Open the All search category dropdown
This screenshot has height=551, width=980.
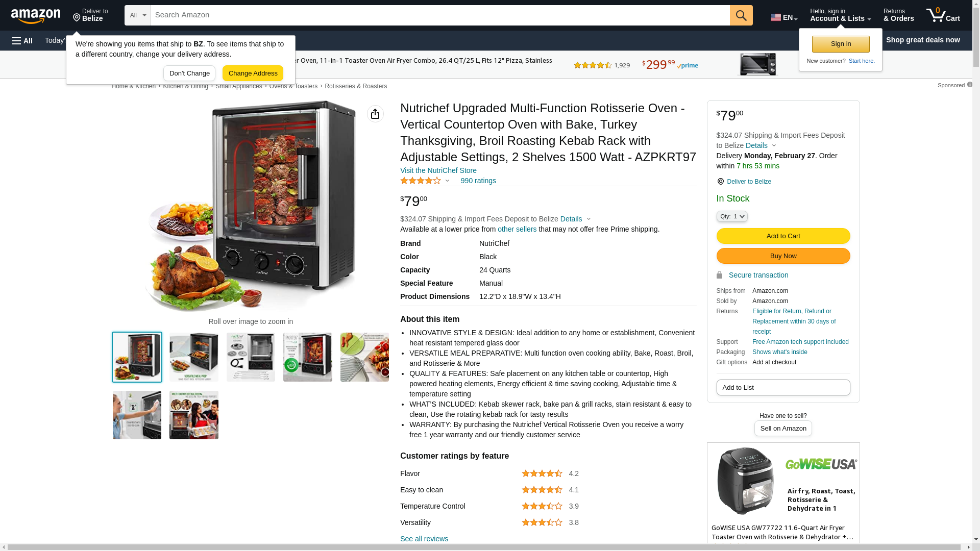138,15
